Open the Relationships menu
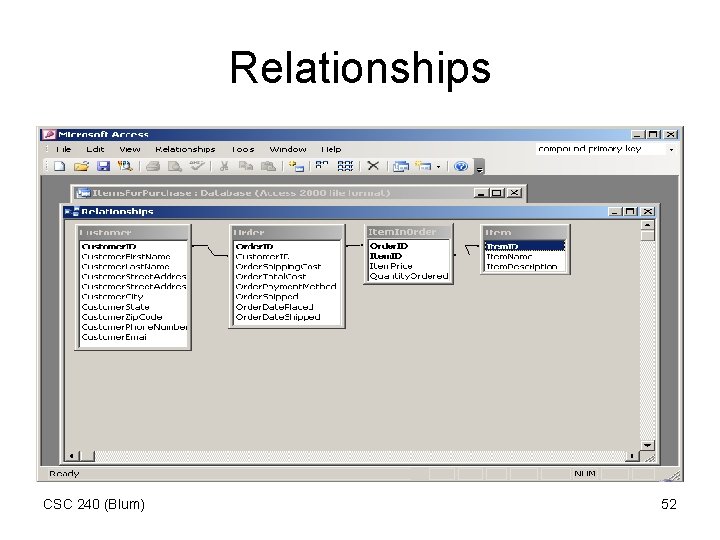Viewport: 720px width, 540px height. pyautogui.click(x=185, y=149)
